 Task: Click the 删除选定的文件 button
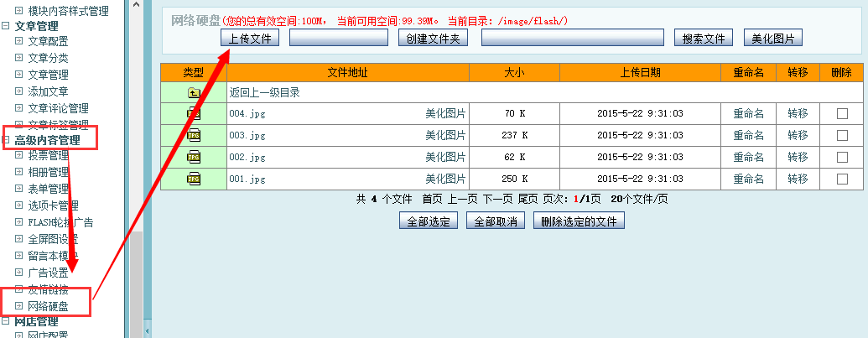[579, 221]
